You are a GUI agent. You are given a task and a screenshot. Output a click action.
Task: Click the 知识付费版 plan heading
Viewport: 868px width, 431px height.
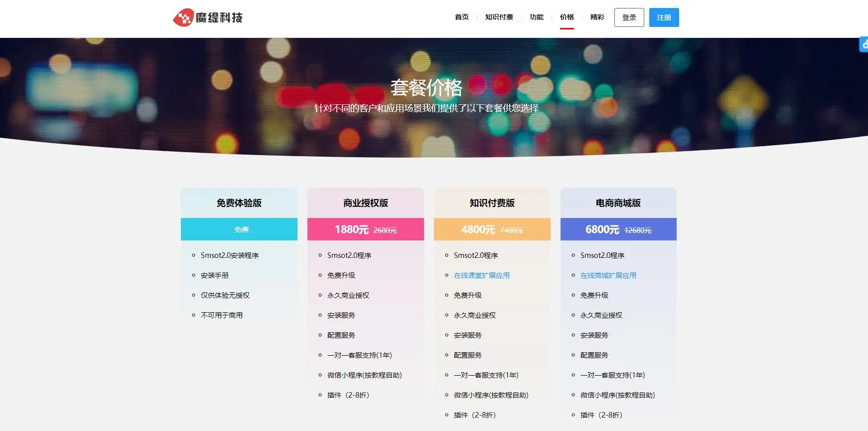tap(492, 203)
